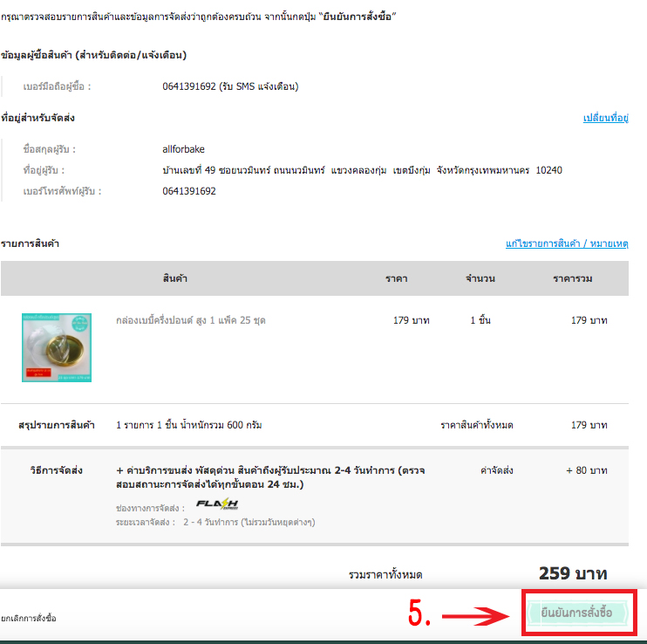Click the สินค้า column header

pos(175,278)
